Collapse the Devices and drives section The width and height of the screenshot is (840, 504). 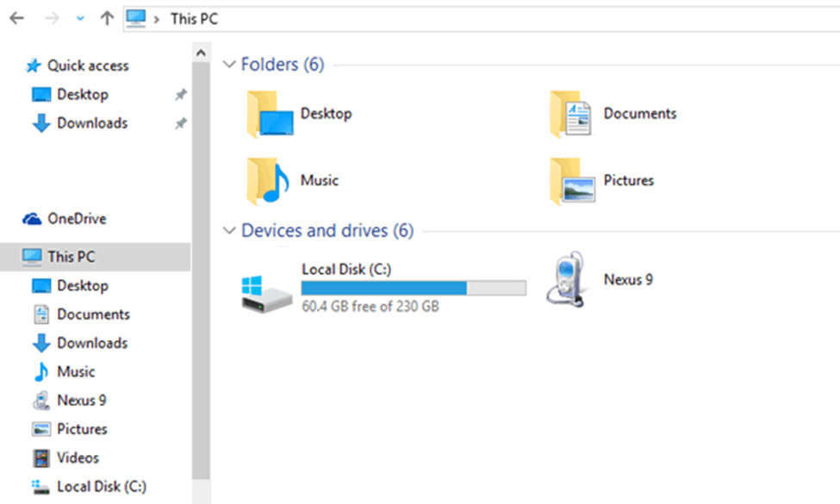229,231
